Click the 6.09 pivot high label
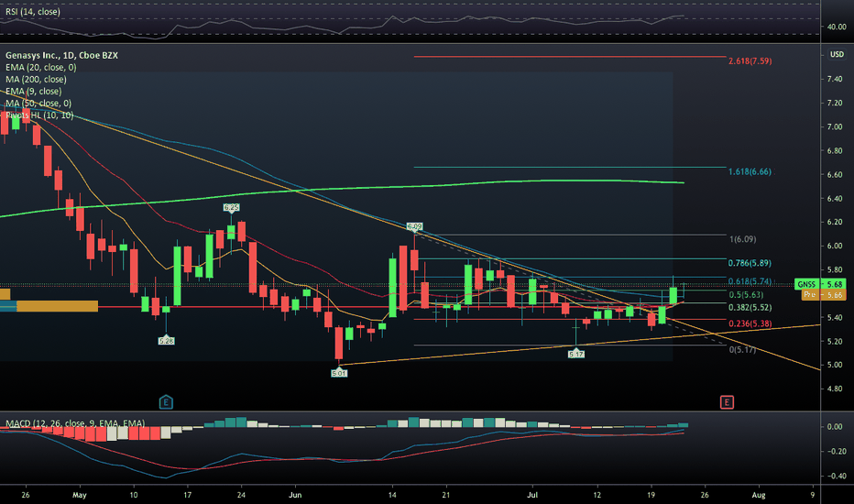 click(x=414, y=226)
